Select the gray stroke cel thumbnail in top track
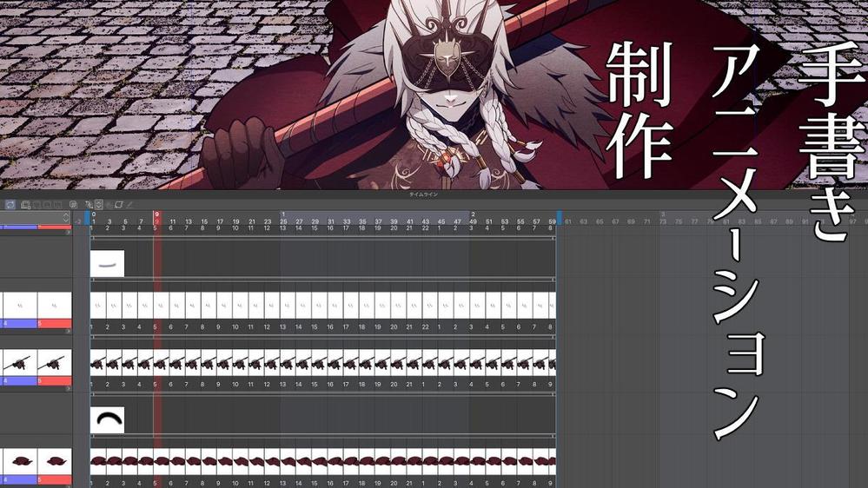 click(x=108, y=263)
